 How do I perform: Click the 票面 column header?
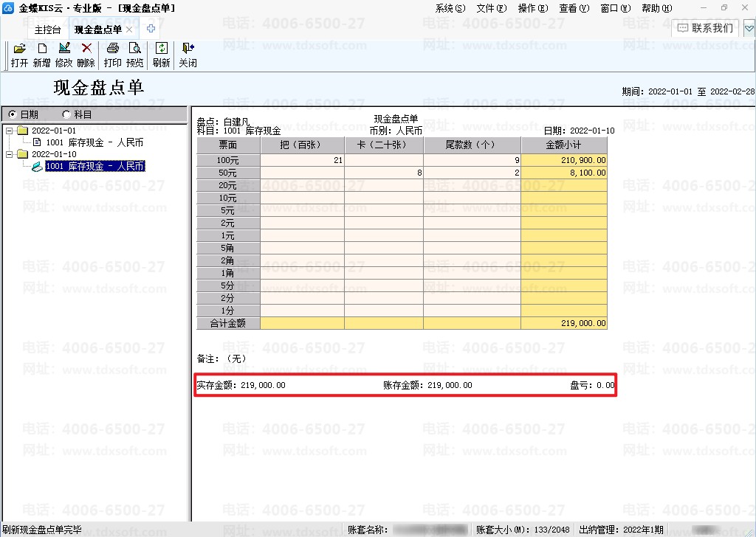click(x=228, y=145)
